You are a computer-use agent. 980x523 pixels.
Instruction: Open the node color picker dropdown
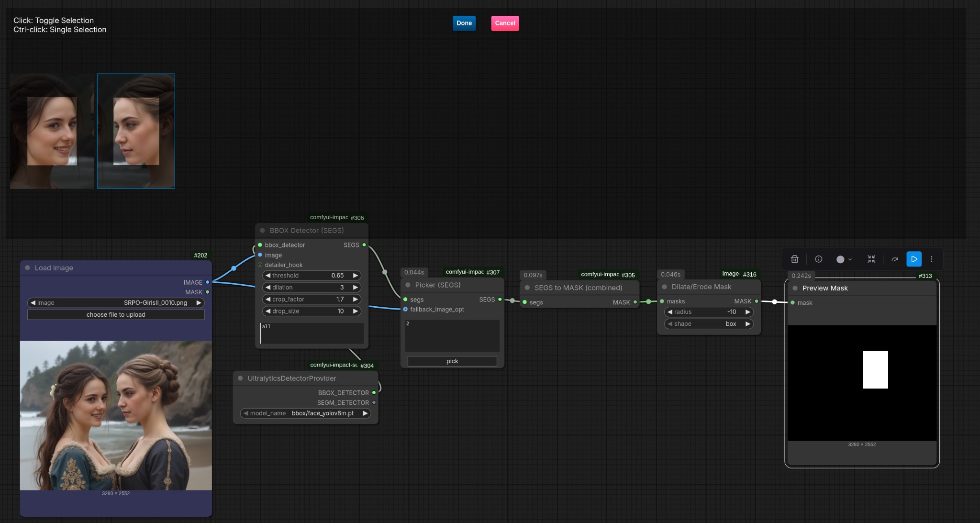844,259
